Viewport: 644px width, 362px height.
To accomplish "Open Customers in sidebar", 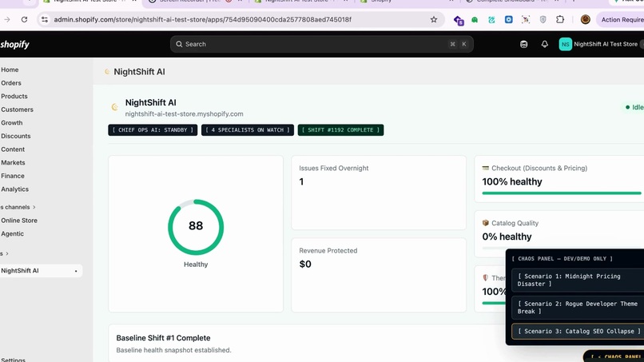I will [x=18, y=109].
